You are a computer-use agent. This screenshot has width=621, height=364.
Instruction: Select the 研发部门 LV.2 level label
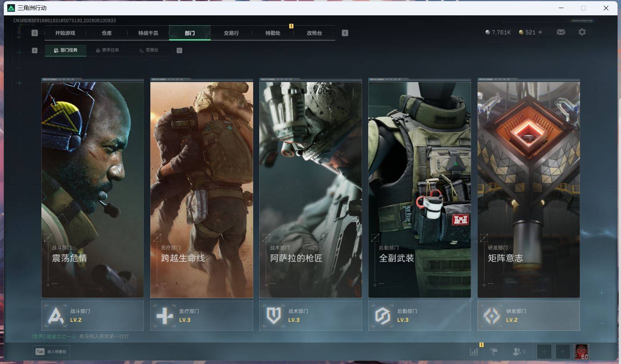pos(512,320)
